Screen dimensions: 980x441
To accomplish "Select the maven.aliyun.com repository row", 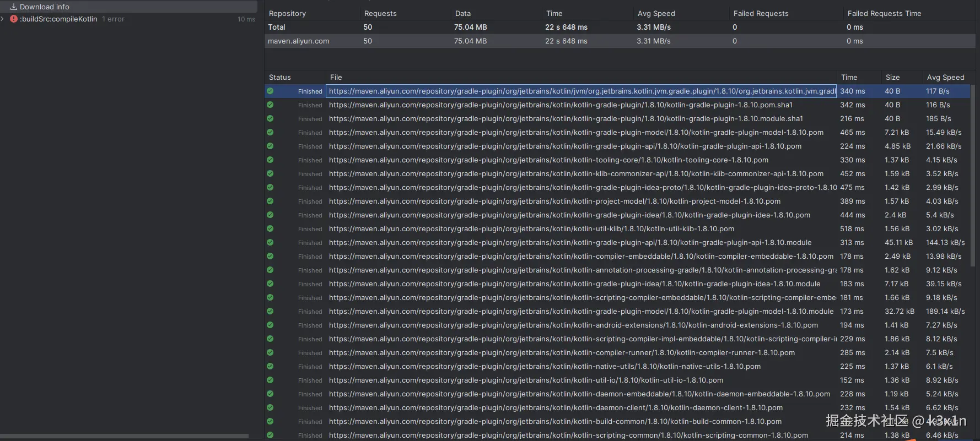I will coord(620,41).
